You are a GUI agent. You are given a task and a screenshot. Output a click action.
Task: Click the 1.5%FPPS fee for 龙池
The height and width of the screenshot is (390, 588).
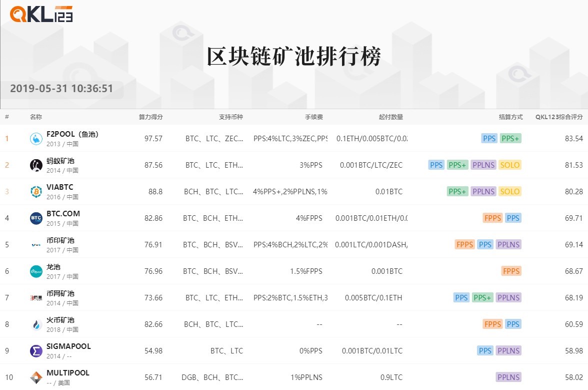(x=306, y=271)
